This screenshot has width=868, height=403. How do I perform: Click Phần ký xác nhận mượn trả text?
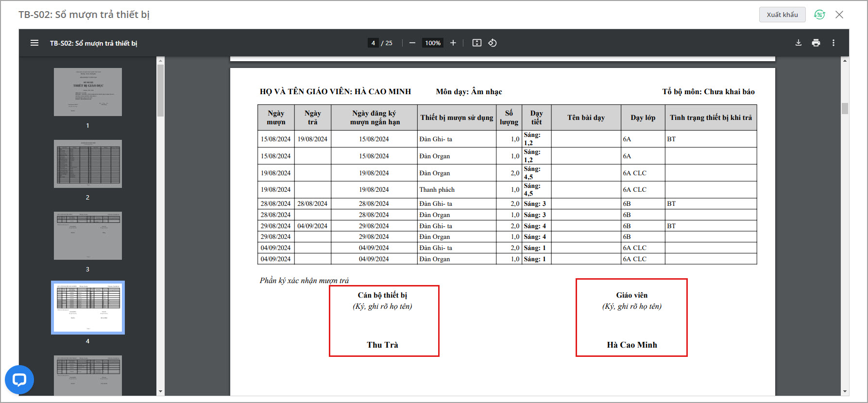(x=304, y=280)
